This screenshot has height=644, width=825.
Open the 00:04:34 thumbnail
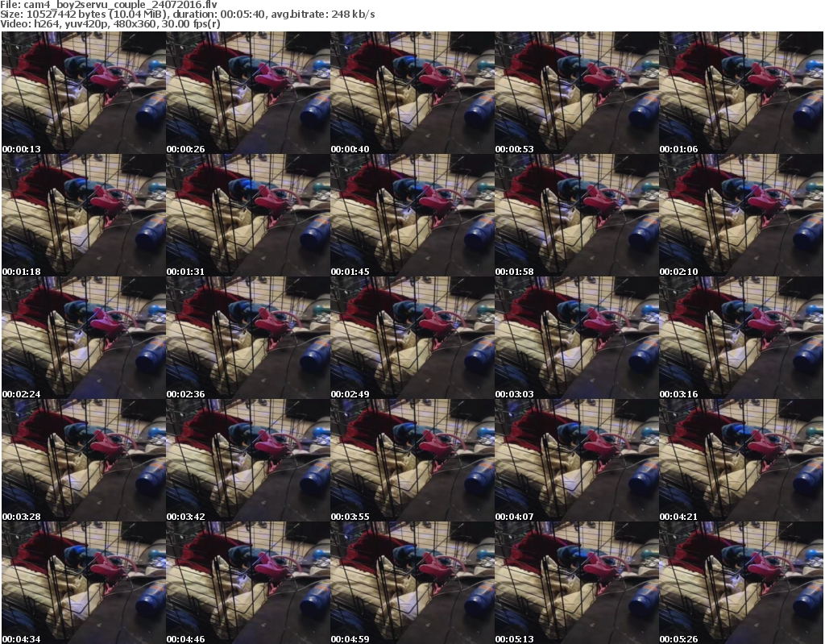point(84,583)
